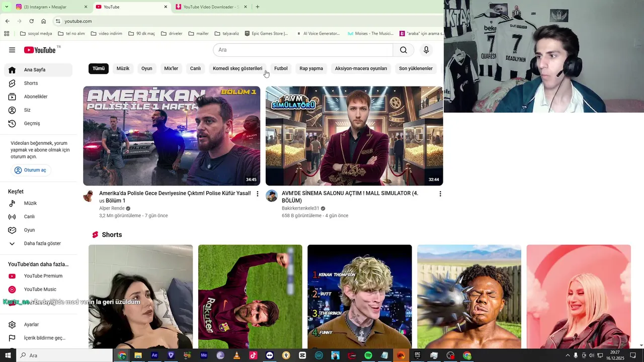
Task: Show hidden system tray icons
Action: point(568,355)
